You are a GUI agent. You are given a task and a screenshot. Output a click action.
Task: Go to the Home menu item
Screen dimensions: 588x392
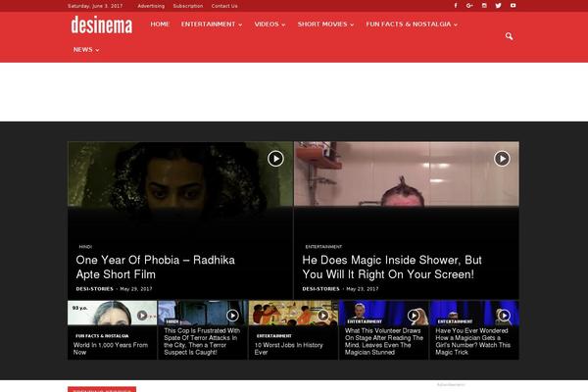point(160,24)
